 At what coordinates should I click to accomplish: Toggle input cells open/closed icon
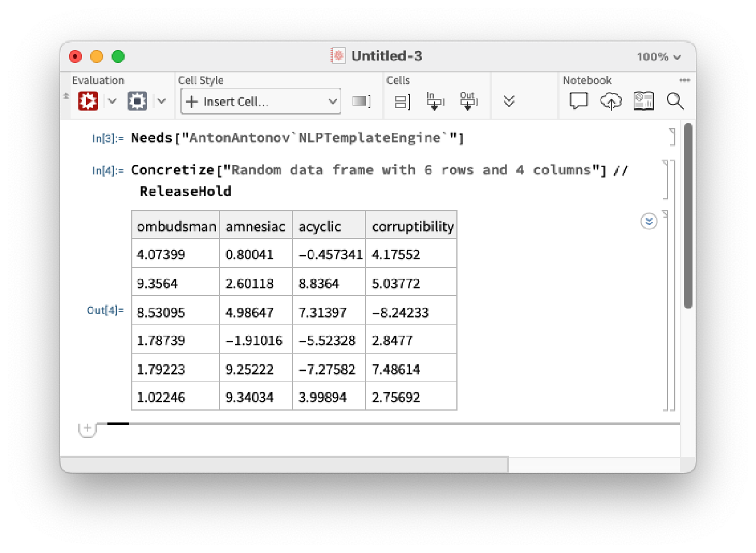tap(435, 101)
